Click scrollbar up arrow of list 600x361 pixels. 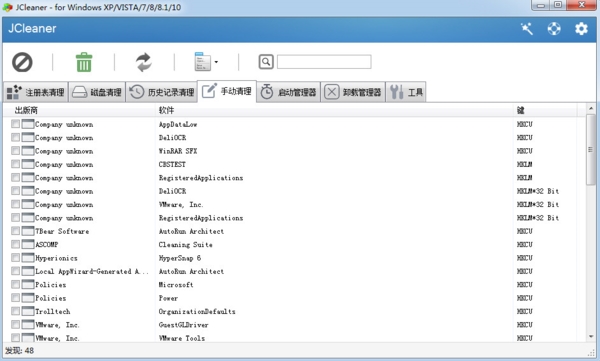coord(591,109)
